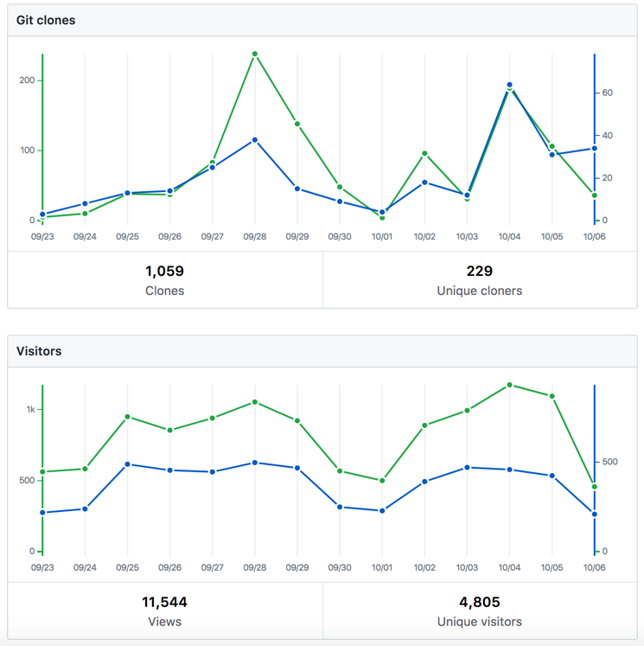Click the blue unique visitors point on 09/25
644x646 pixels.
pos(127,464)
